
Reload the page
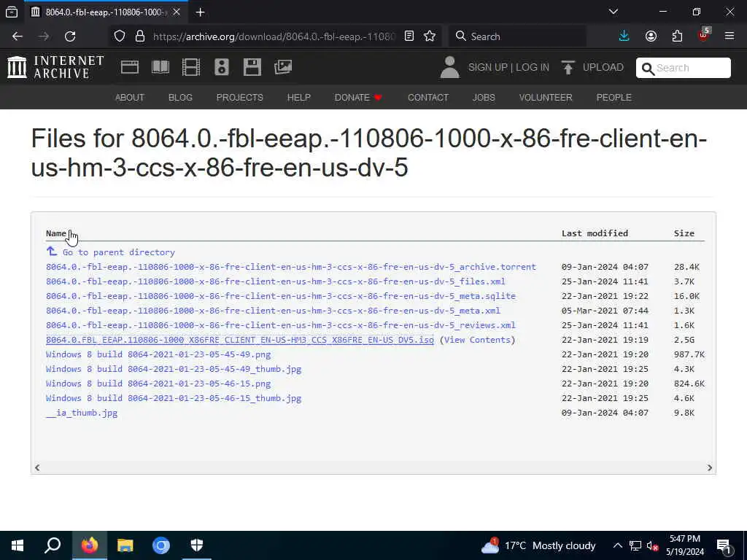click(x=70, y=36)
